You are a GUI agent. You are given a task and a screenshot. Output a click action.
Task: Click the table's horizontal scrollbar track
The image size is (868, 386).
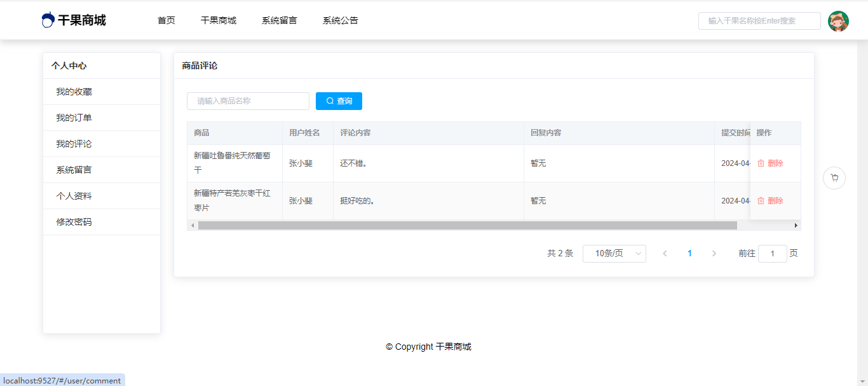[764, 225]
